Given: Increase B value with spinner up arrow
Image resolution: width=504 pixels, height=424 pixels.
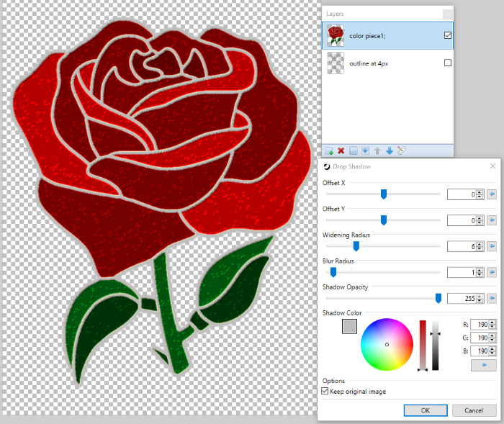Looking at the screenshot, I should pos(492,349).
